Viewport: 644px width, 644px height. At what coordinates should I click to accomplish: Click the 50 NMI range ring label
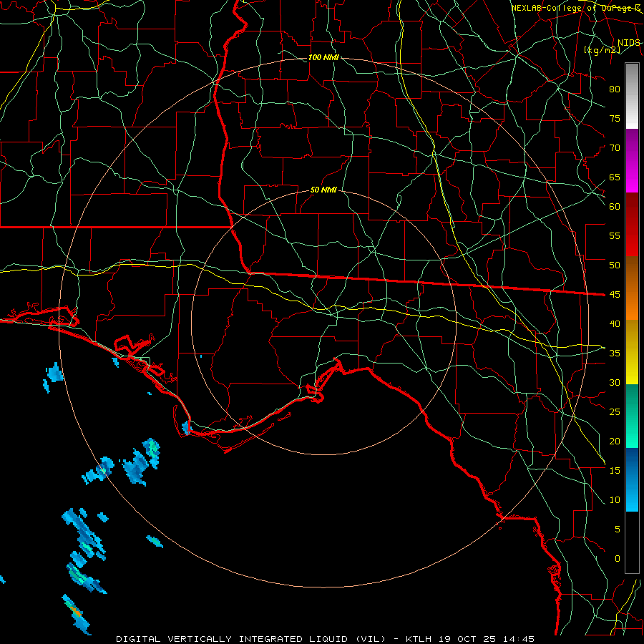coord(323,190)
